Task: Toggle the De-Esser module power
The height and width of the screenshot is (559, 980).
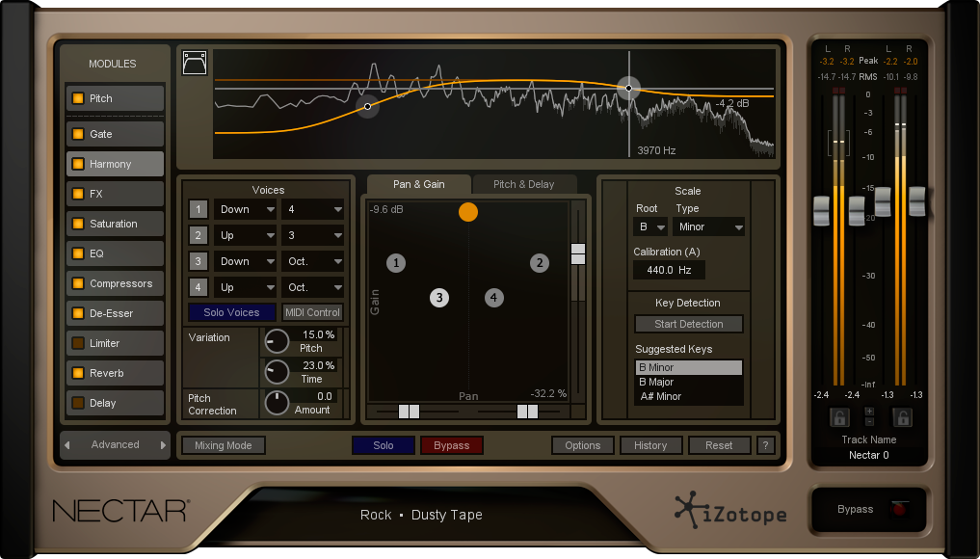Action: (x=78, y=313)
